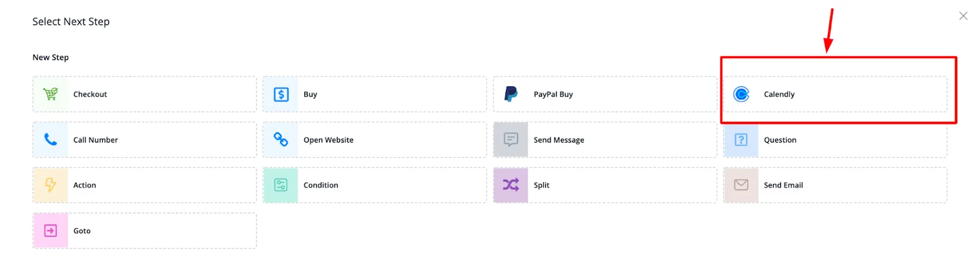Select the Open Website link icon
This screenshot has height=257, width=980.
[x=281, y=140]
